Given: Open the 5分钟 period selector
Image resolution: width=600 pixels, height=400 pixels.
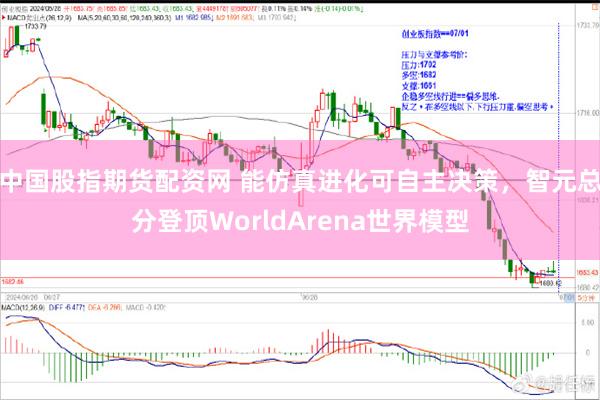Looking at the screenshot, I should 587,297.
